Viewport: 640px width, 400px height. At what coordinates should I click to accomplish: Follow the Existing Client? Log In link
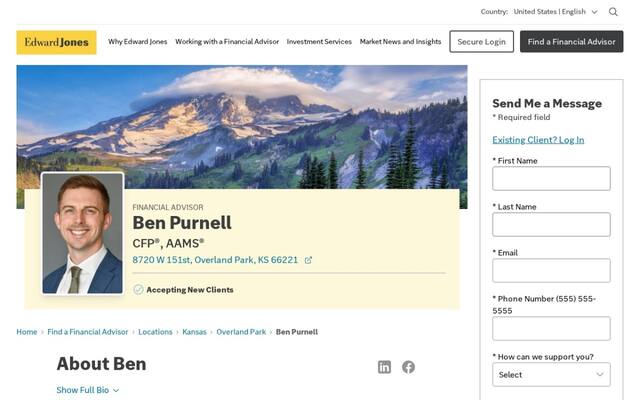[x=538, y=140]
